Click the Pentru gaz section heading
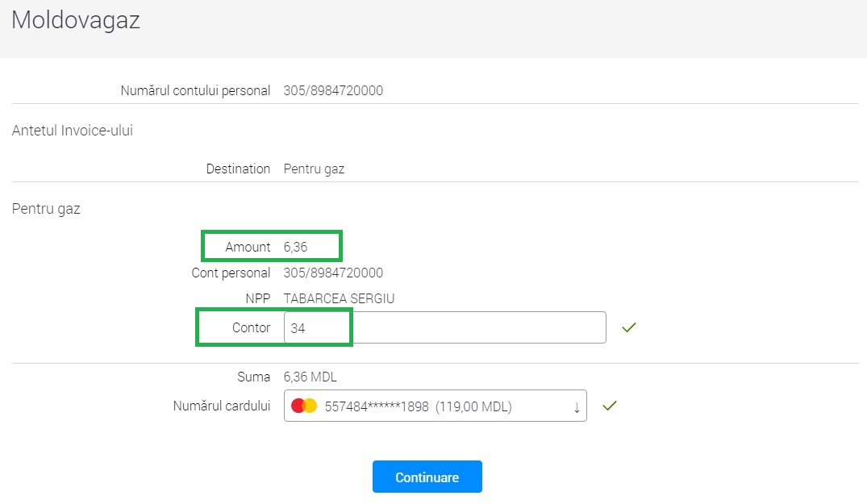 [x=46, y=209]
